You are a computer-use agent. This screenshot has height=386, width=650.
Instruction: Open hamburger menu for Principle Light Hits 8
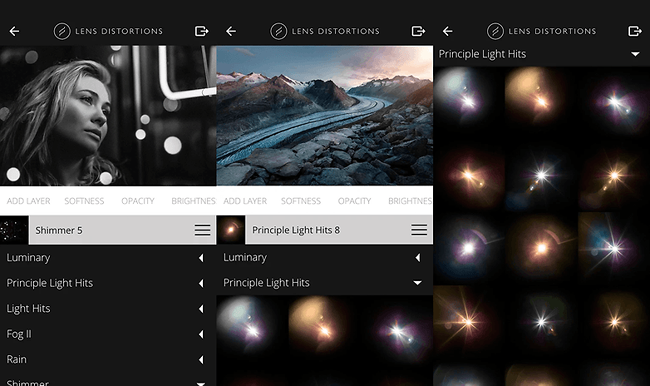point(419,230)
